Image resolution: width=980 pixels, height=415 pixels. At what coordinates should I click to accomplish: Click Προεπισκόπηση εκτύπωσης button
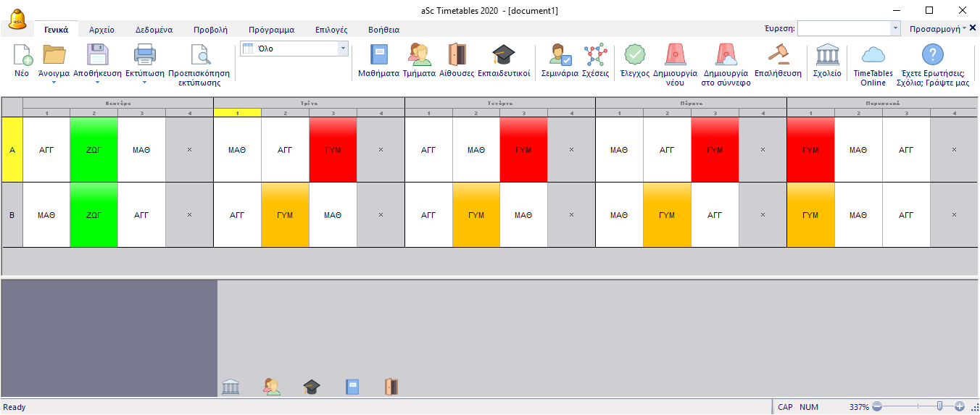click(199, 62)
